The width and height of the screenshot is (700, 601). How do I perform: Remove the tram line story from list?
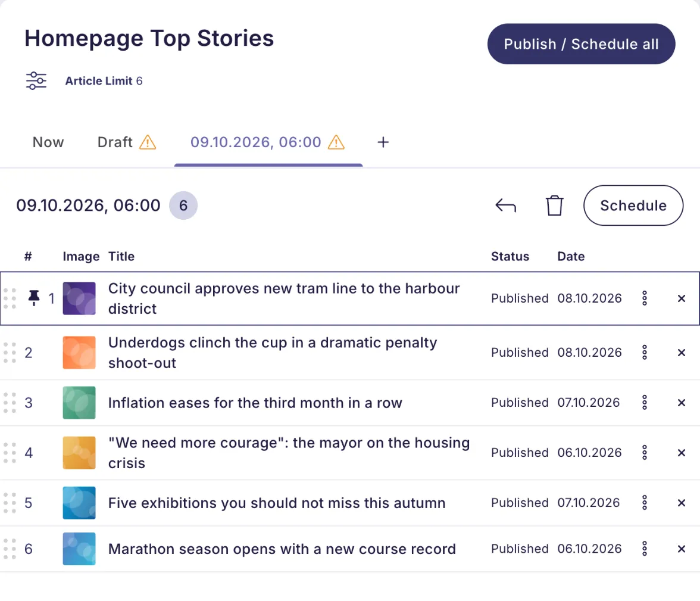[681, 298]
